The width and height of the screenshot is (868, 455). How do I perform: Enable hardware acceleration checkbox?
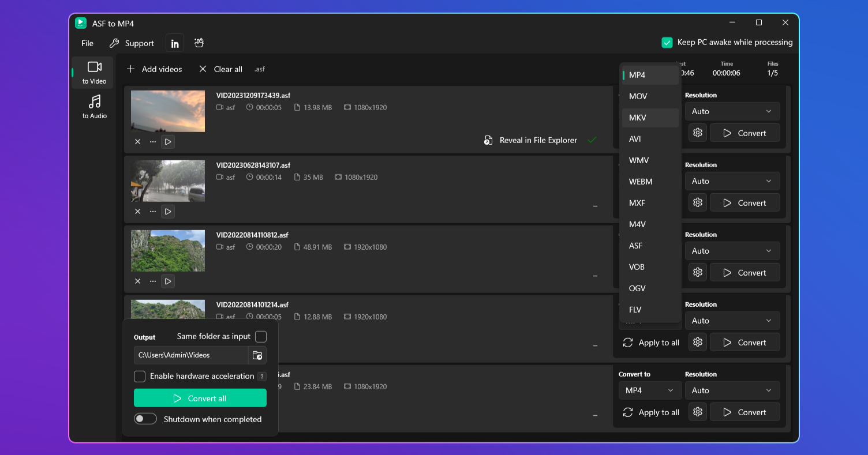click(140, 377)
